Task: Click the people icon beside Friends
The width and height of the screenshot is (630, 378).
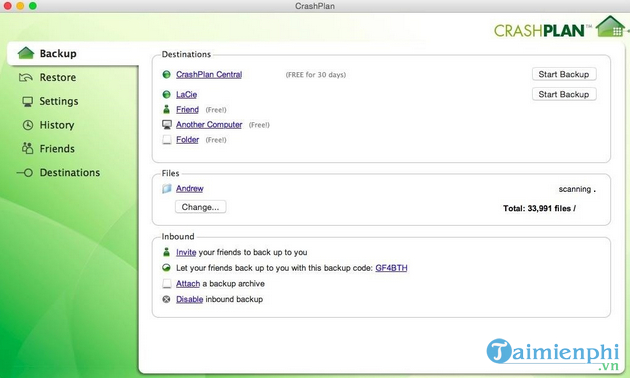Action: click(x=27, y=148)
